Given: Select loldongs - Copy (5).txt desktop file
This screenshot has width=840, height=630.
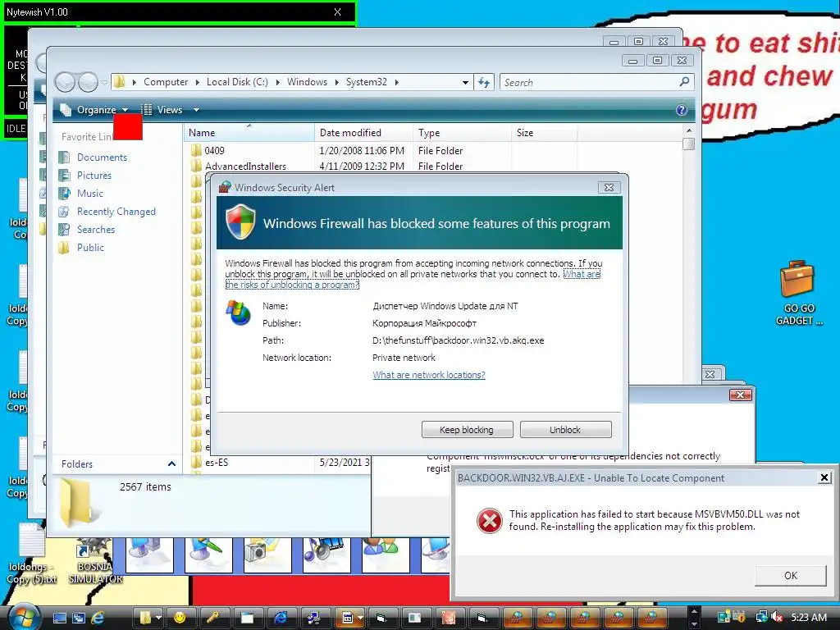Looking at the screenshot, I should (32, 555).
